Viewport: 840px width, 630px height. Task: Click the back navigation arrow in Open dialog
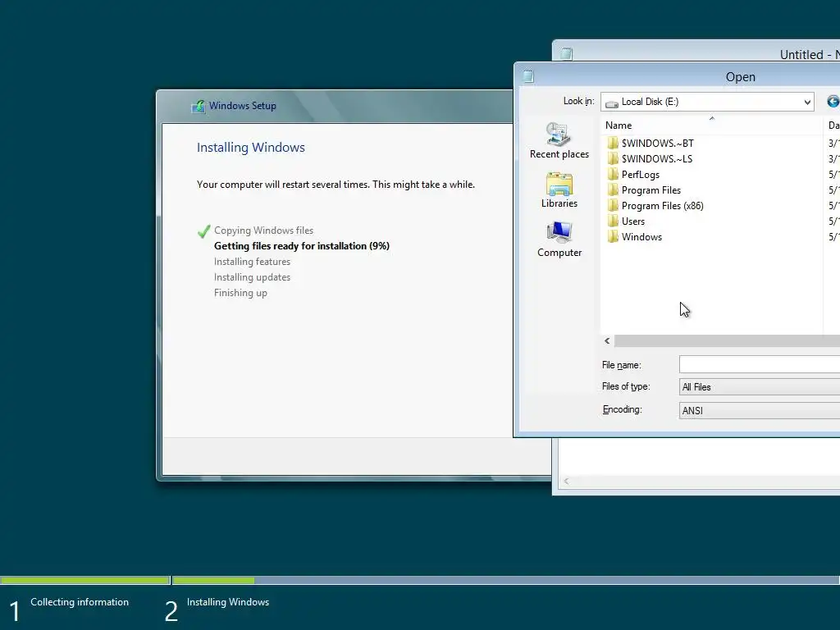coord(833,101)
